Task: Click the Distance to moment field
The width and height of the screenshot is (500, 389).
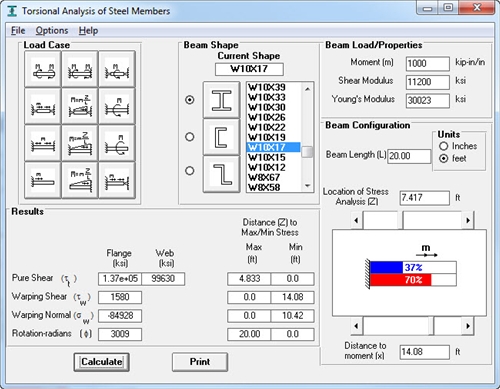Action: 425,352
